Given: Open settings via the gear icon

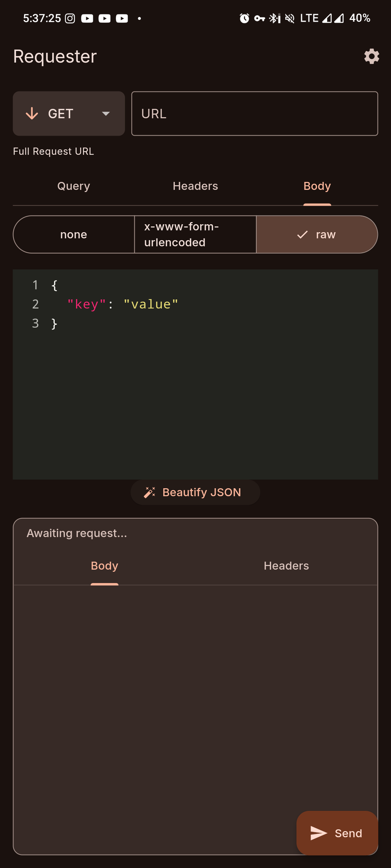Looking at the screenshot, I should (x=371, y=56).
